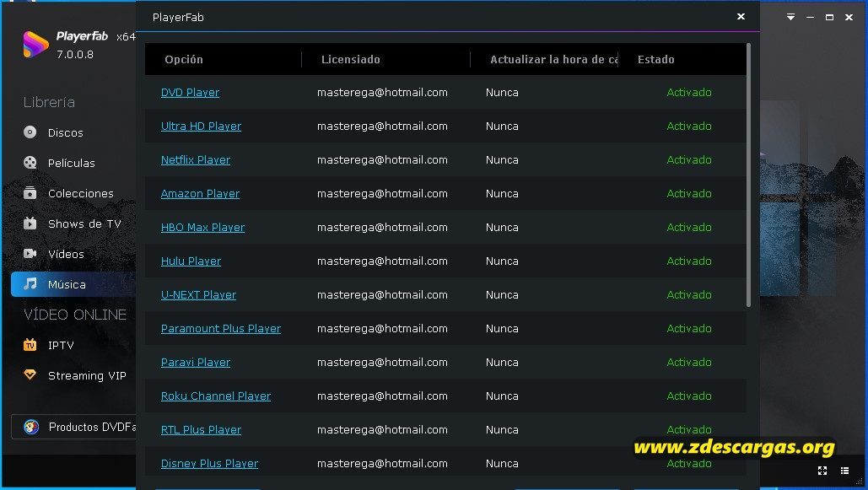Click the PlayerFab logo icon
The image size is (868, 490).
tap(35, 45)
